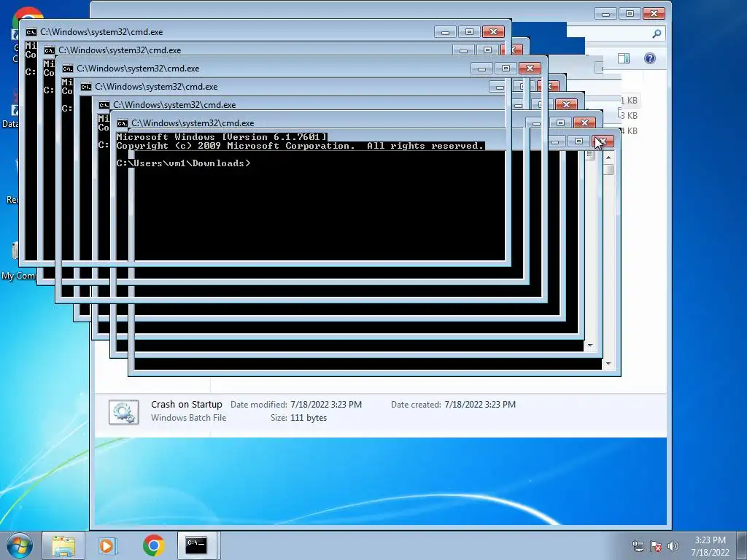Click the Date created value in details pane
The image size is (747, 560).
[480, 405]
